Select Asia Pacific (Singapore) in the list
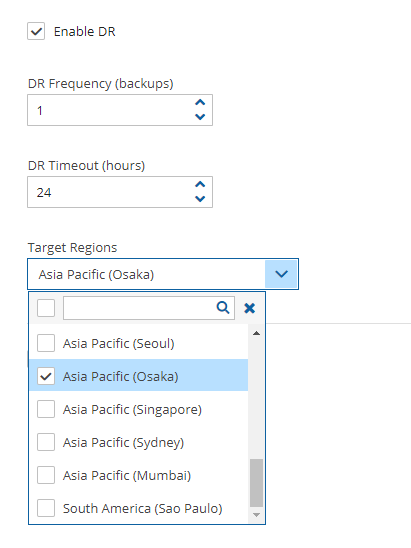The height and width of the screenshot is (548, 411). (139, 409)
